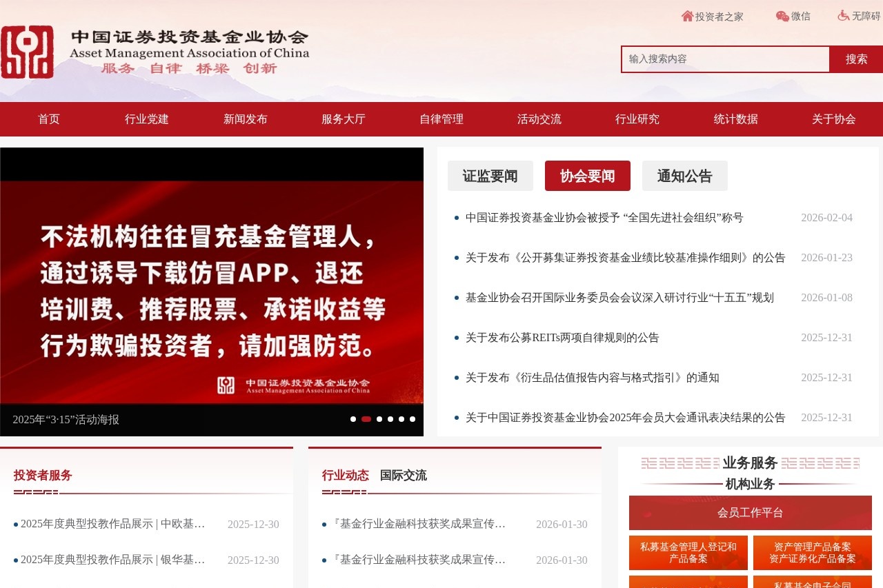The height and width of the screenshot is (588, 883).
Task: Open second 基金行业金融科技获奖成果宣传 item
Action: click(419, 560)
